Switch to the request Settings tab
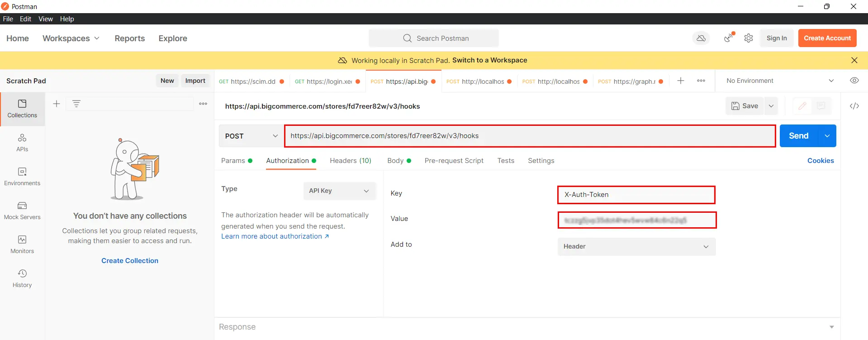This screenshot has width=868, height=340. tap(541, 161)
